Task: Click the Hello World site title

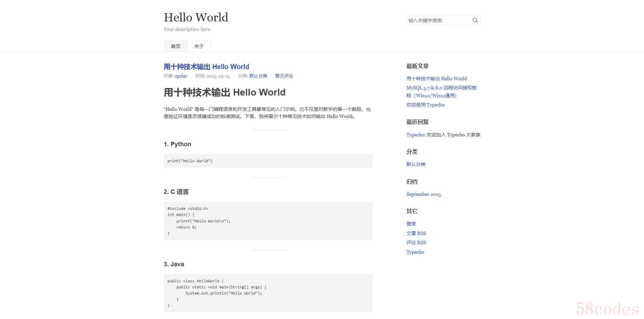Action: pos(196,17)
